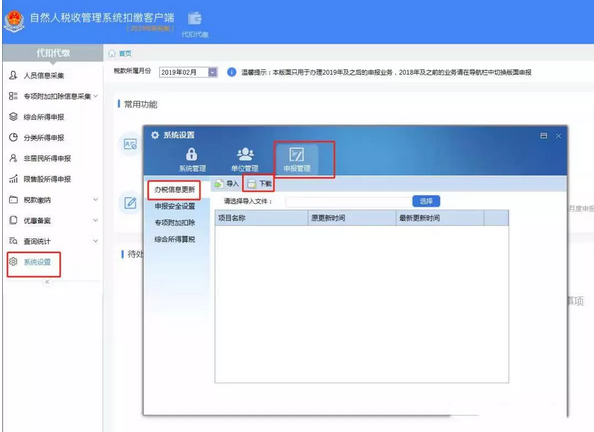
Task: Open 优惠备案 sidebar item
Action: 37,221
